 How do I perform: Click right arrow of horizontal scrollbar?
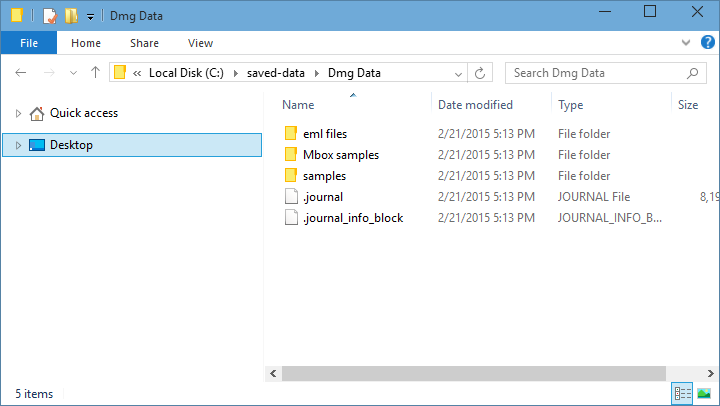tap(711, 373)
